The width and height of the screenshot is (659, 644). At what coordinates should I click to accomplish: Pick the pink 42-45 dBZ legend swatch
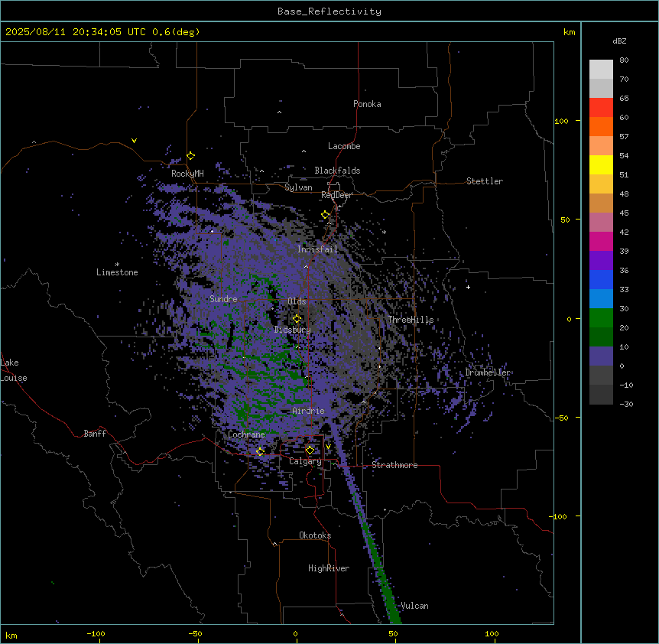click(601, 223)
